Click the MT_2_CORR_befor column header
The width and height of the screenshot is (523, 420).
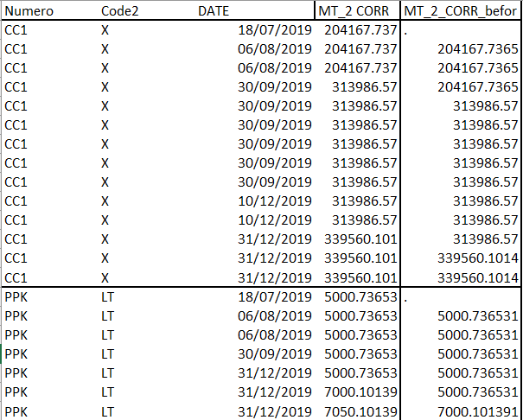click(461, 11)
